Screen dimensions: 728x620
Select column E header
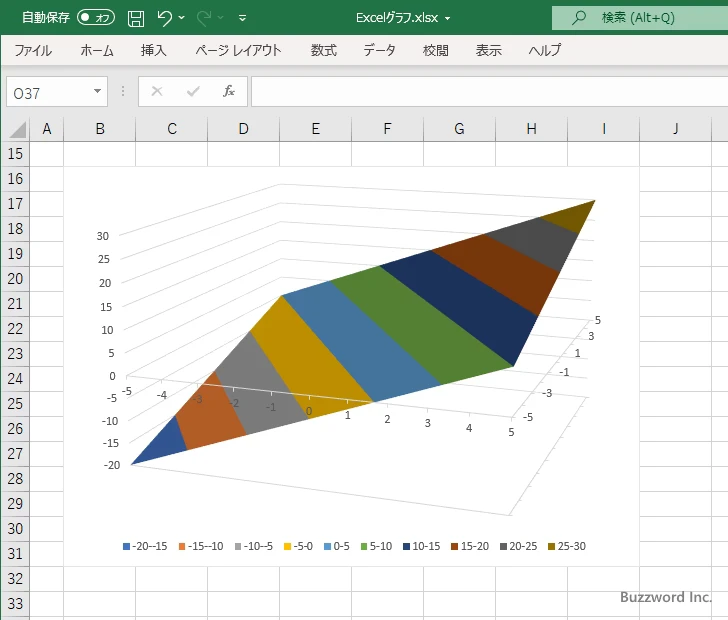pyautogui.click(x=316, y=129)
